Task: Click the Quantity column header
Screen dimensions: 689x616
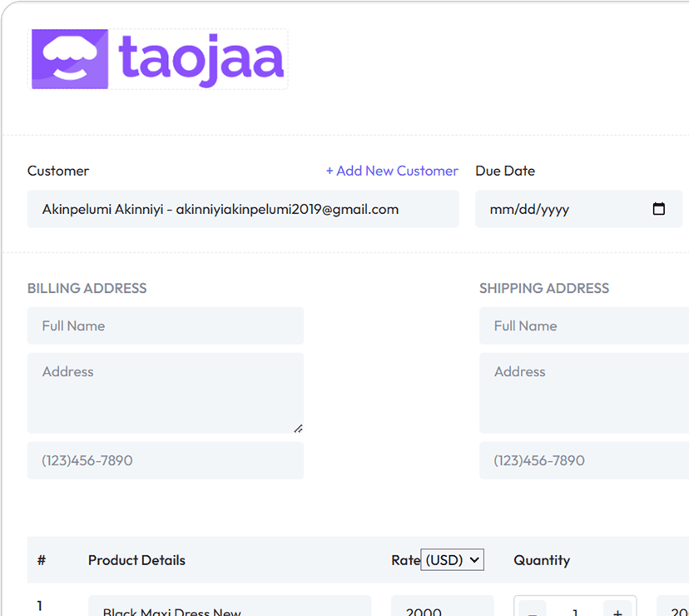Action: (542, 560)
